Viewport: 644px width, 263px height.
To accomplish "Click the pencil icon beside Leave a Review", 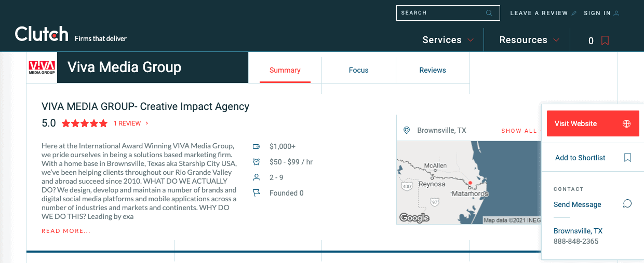I will [x=574, y=13].
